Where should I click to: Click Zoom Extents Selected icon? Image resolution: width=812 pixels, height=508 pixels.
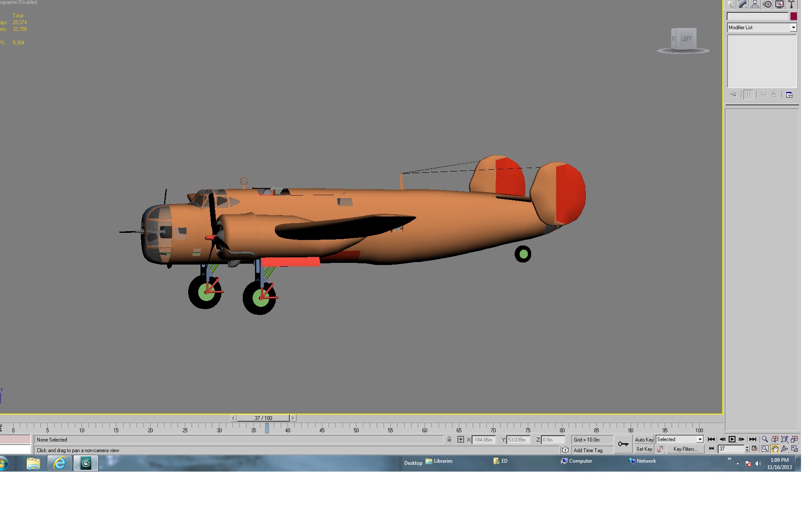785,439
